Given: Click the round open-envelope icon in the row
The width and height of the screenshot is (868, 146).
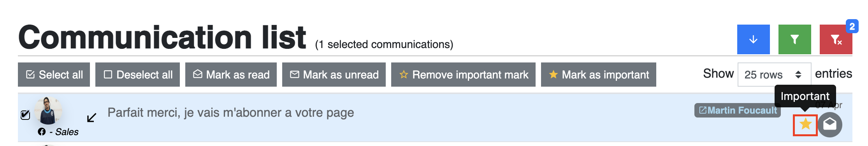Looking at the screenshot, I should [830, 125].
